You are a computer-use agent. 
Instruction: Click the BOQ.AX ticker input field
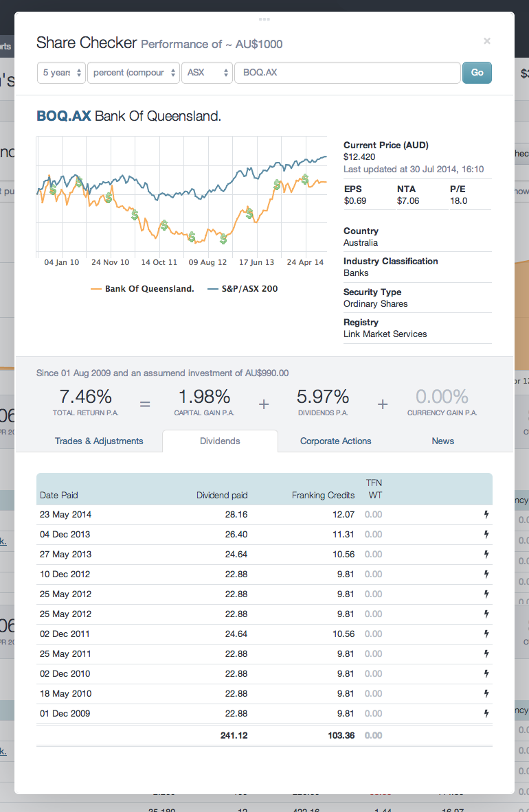click(347, 72)
